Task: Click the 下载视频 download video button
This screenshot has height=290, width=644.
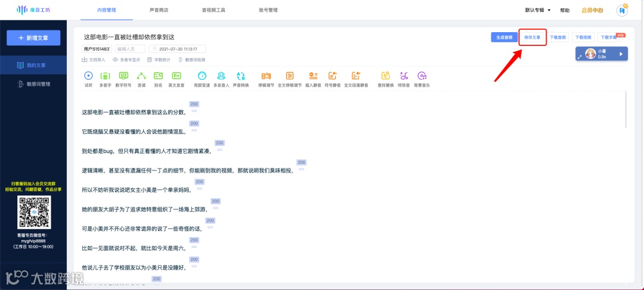Action: (583, 37)
